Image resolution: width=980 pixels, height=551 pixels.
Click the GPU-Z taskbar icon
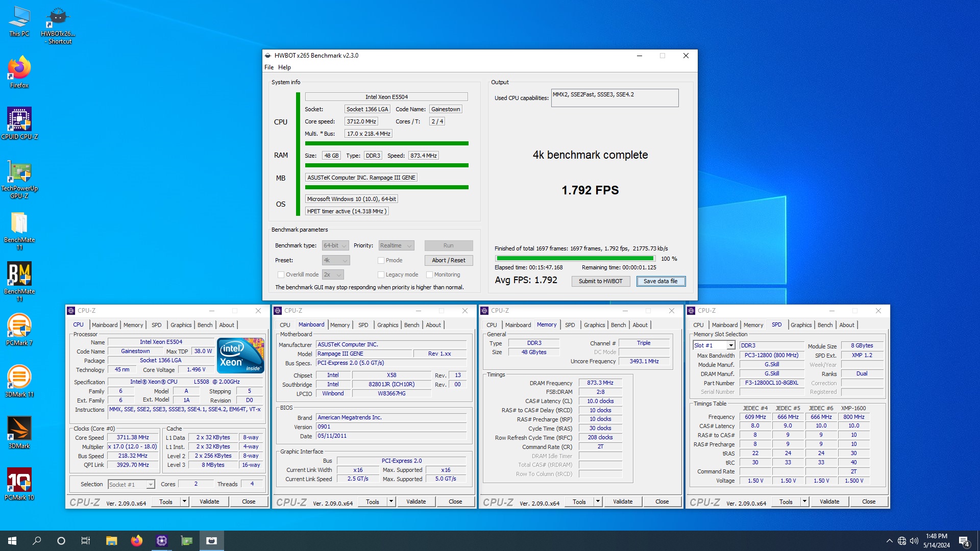(187, 541)
